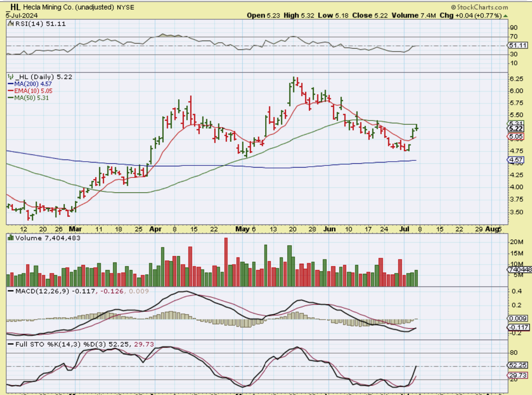Click the 52.25 stochastic %K tag on the axis
532x395 pixels.
pyautogui.click(x=517, y=365)
